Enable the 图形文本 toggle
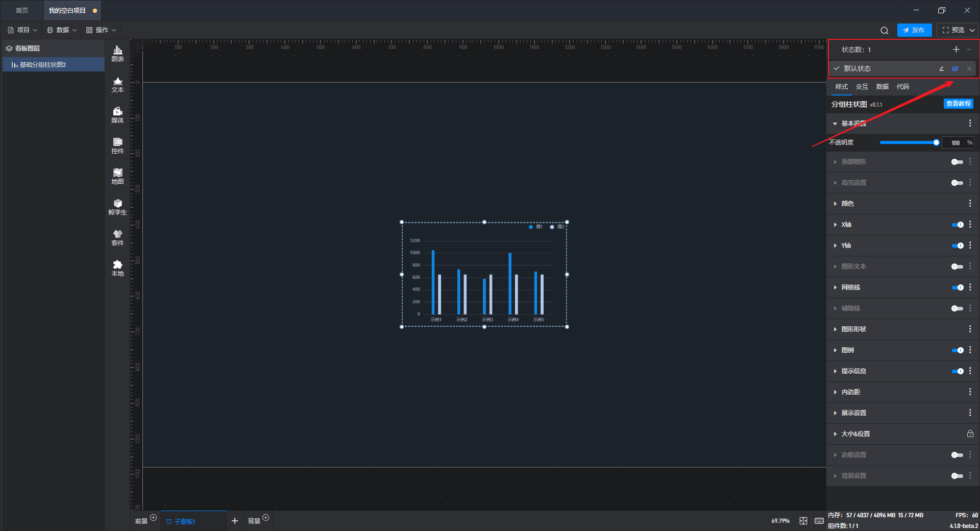980x531 pixels. coord(957,267)
